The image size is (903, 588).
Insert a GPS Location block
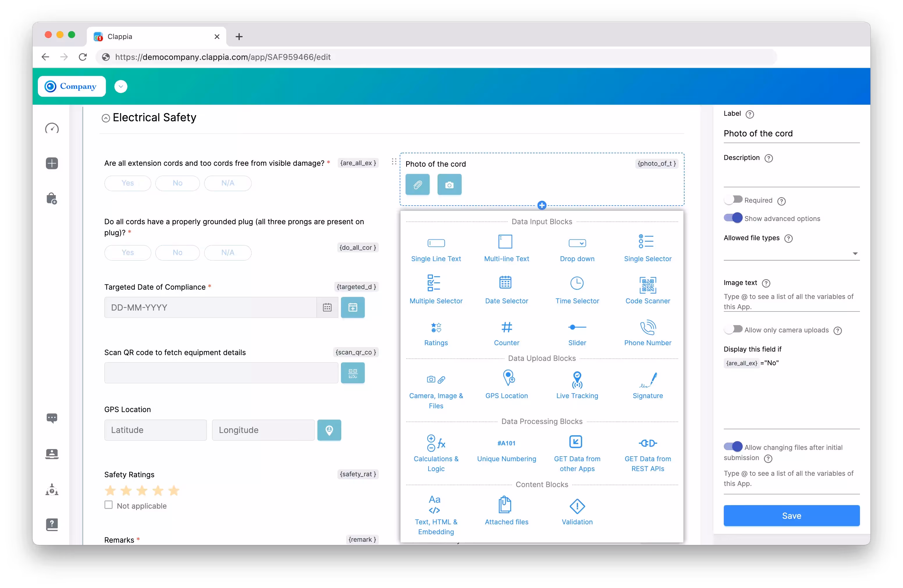[x=506, y=385]
